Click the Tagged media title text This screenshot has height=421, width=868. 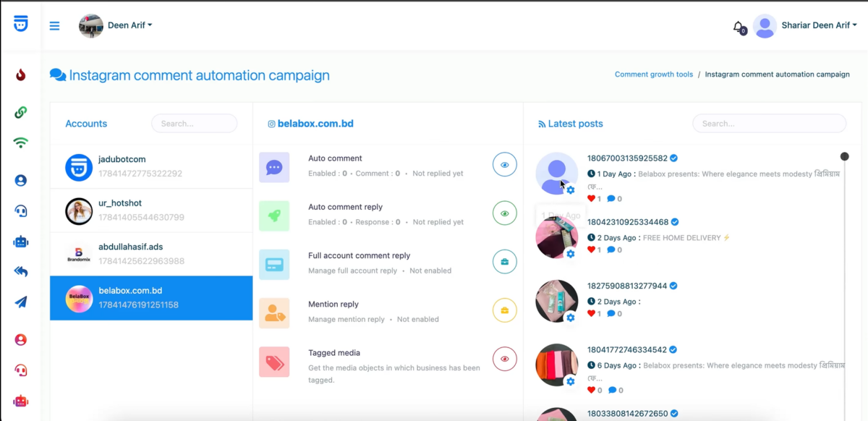click(334, 353)
